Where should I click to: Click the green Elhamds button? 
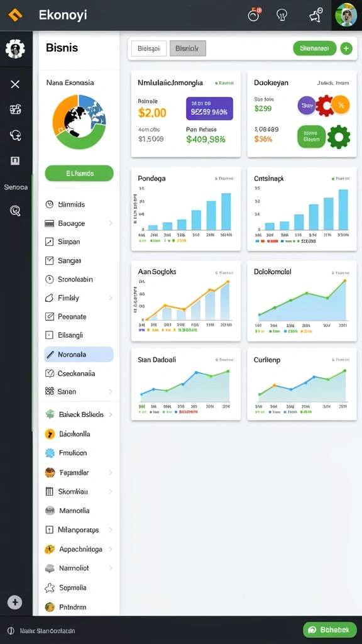(x=79, y=174)
